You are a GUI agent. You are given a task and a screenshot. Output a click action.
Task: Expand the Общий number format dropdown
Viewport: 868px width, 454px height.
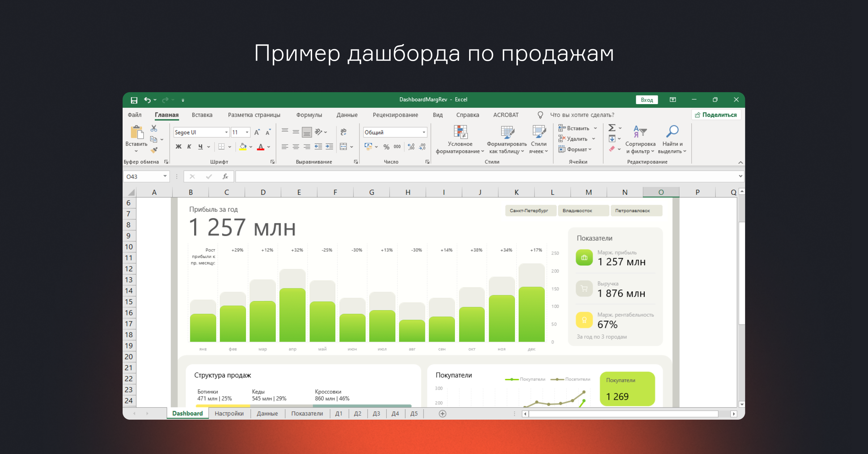424,132
